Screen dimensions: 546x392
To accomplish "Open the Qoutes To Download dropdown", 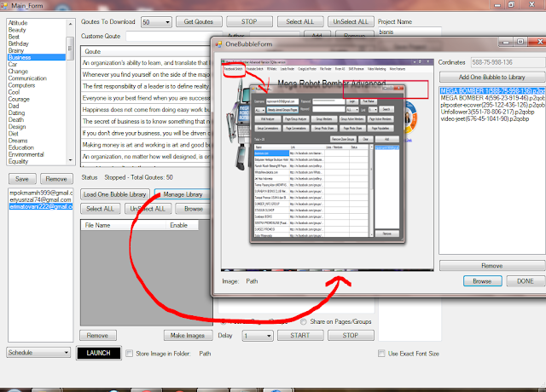I will (x=167, y=22).
